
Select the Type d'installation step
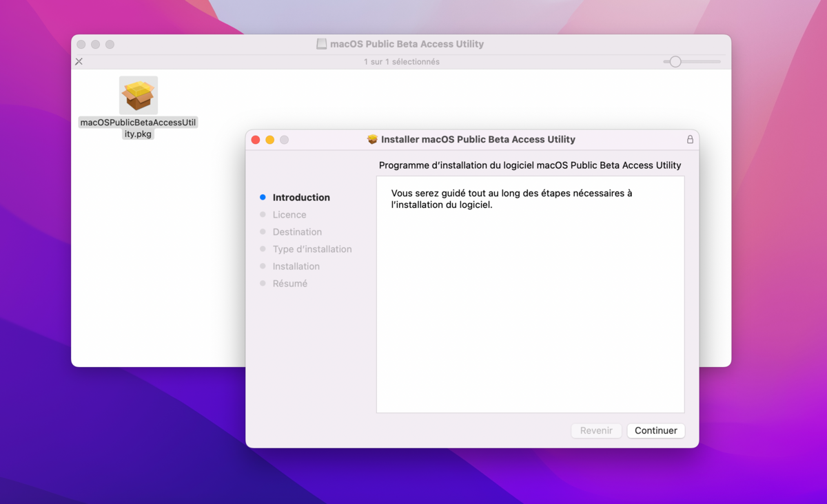pyautogui.click(x=312, y=249)
